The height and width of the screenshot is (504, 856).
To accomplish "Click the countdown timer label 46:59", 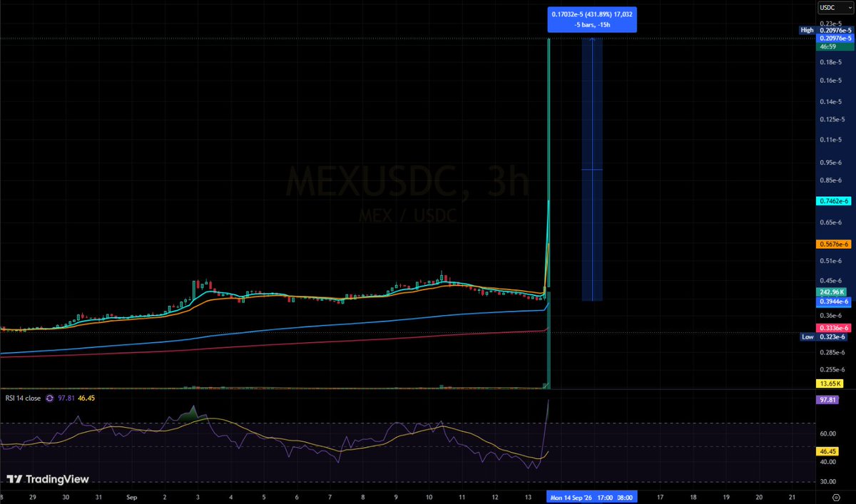I will pyautogui.click(x=835, y=46).
